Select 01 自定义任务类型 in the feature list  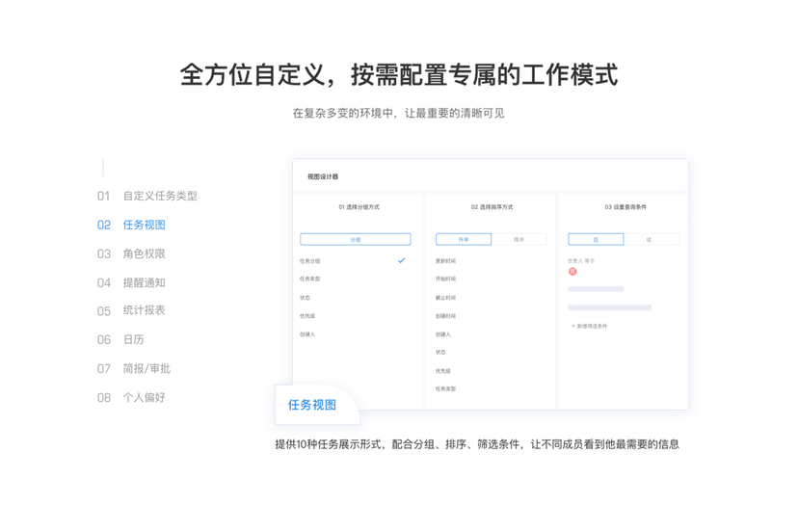147,196
